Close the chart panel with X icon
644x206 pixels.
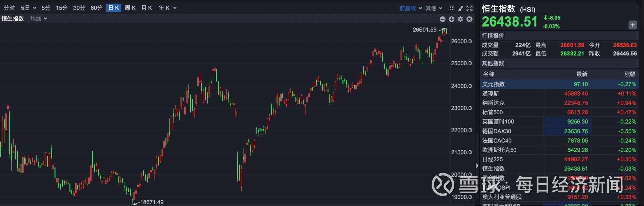point(469,19)
